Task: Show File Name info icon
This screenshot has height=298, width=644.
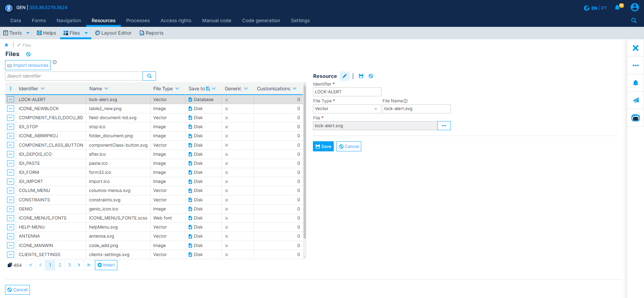Action: (406, 101)
